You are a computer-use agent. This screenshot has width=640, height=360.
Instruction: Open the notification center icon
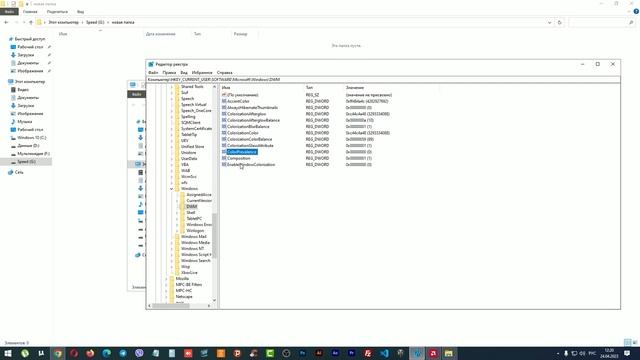coord(627,353)
